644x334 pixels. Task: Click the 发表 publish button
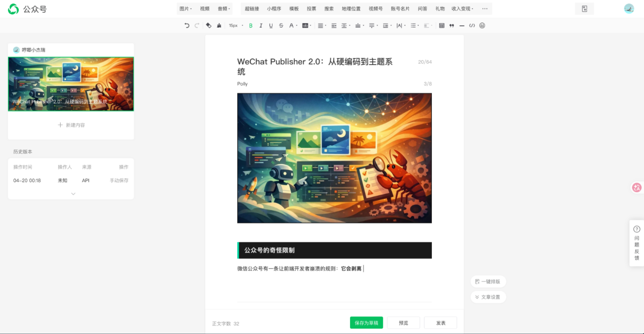[441, 323]
